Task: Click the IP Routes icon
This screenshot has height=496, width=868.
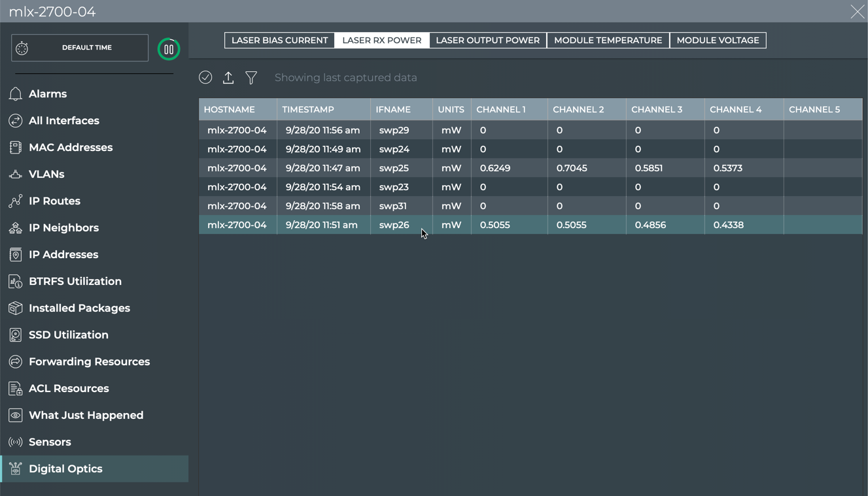Action: click(16, 201)
